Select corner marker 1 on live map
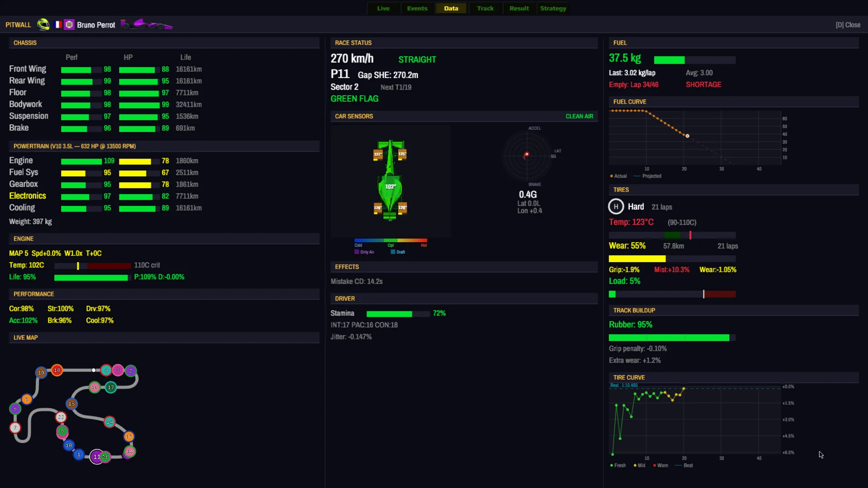Screen dimensions: 868x488 click(x=79, y=455)
